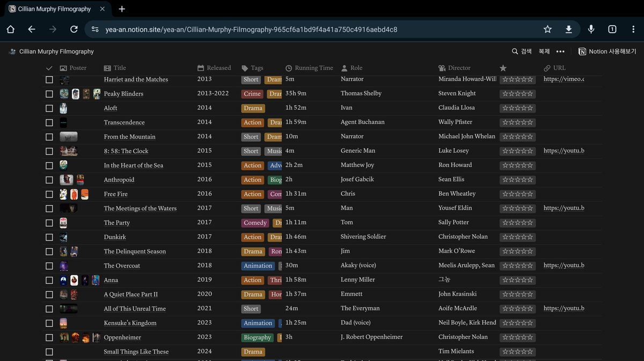The width and height of the screenshot is (644, 361).
Task: Open tab switcher showing 1 tab
Action: [x=612, y=30]
